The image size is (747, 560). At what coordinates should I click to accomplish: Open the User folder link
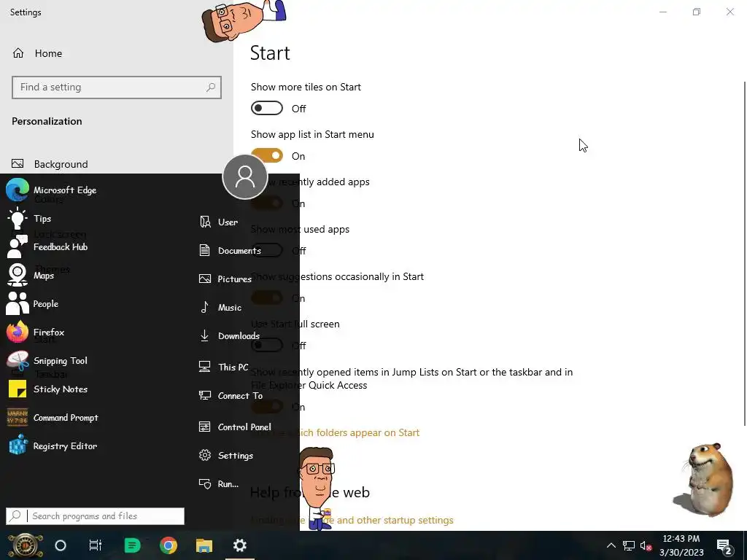219,222
